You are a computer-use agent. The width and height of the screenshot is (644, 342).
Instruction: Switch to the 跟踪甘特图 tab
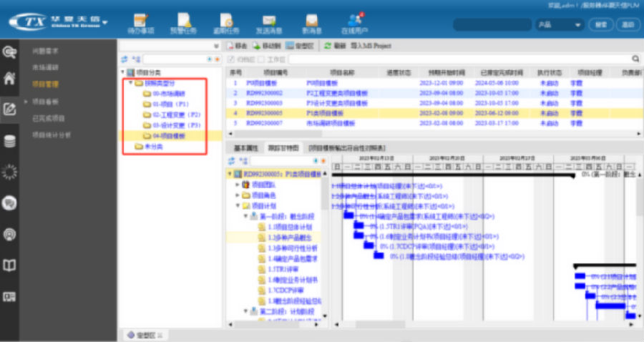click(x=283, y=148)
